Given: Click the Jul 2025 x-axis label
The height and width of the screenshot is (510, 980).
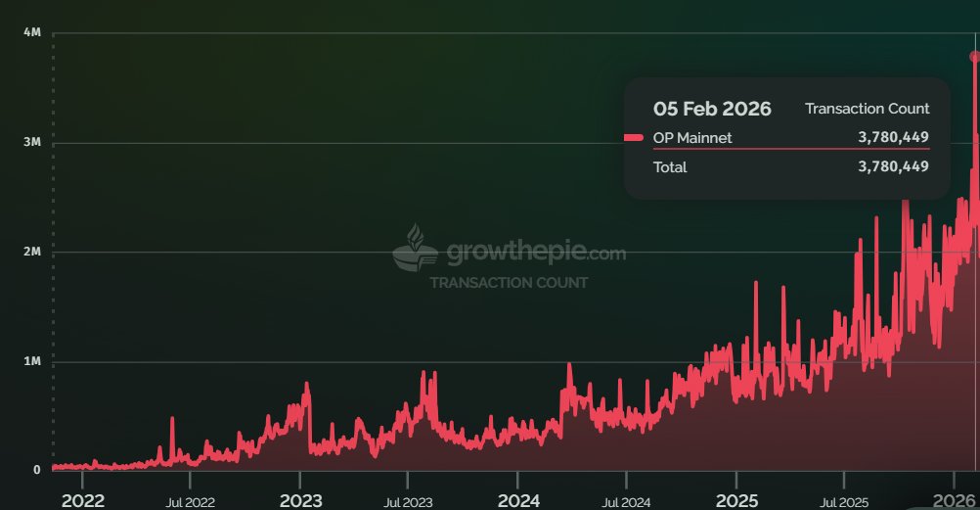Looking at the screenshot, I should 844,502.
